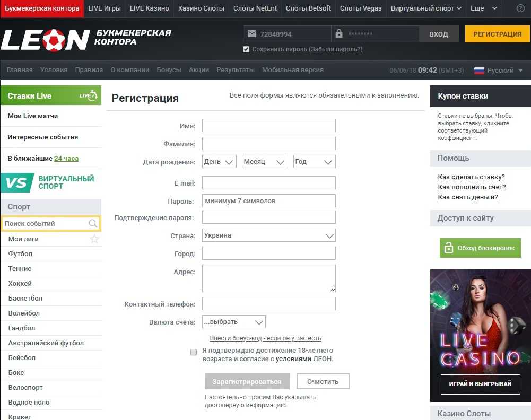Viewport: 531px width, 420px height.
Task: Open Как пополнить счет help link
Action: coord(472,187)
